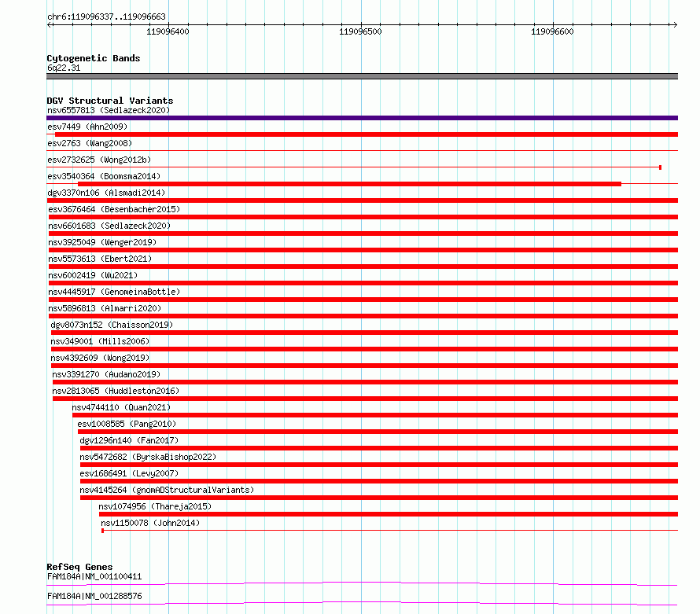
Task: Click the esv3540364 (Boomsma2014) label
Action: 104,176
